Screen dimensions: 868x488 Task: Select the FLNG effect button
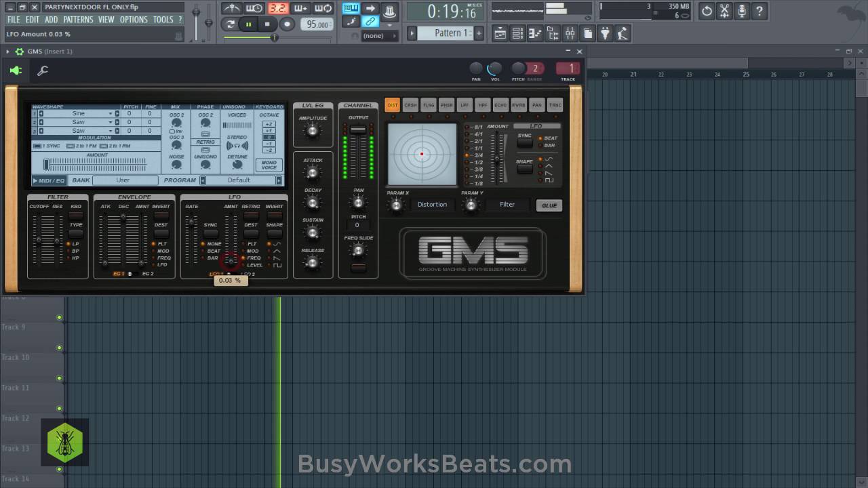[x=429, y=105]
